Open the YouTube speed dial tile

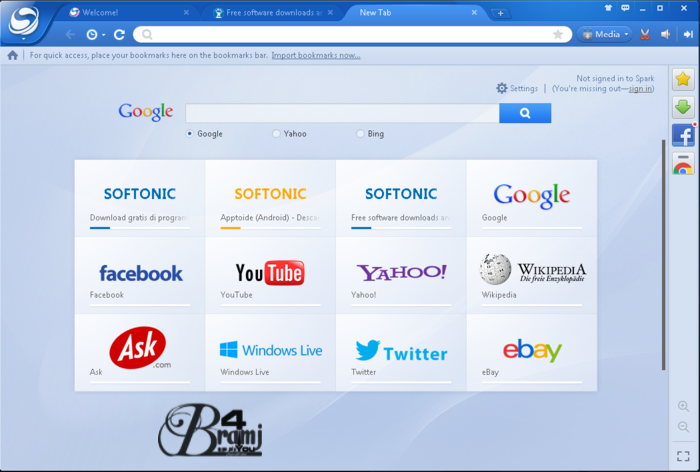[271, 276]
